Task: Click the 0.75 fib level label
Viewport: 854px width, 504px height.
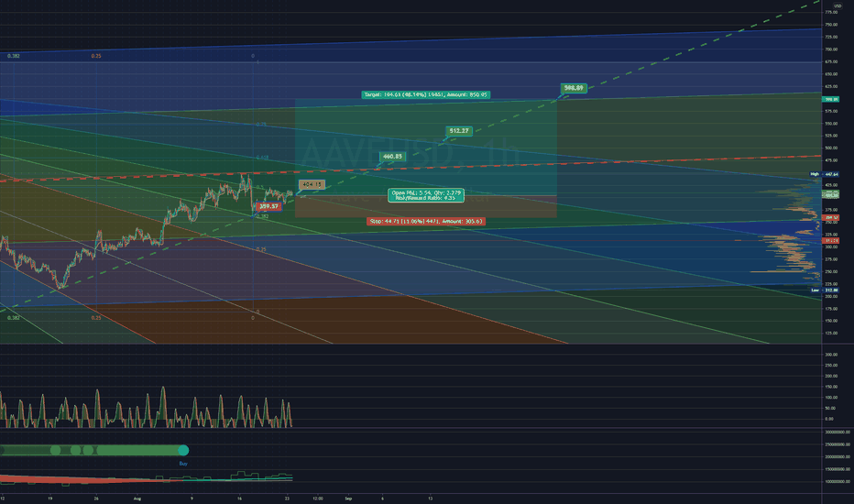Action: pos(261,125)
